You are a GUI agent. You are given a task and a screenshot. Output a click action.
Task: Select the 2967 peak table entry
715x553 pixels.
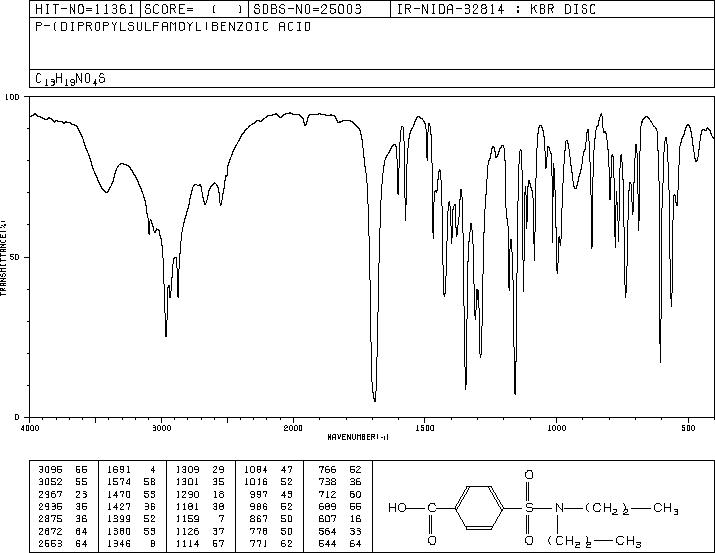click(62, 494)
